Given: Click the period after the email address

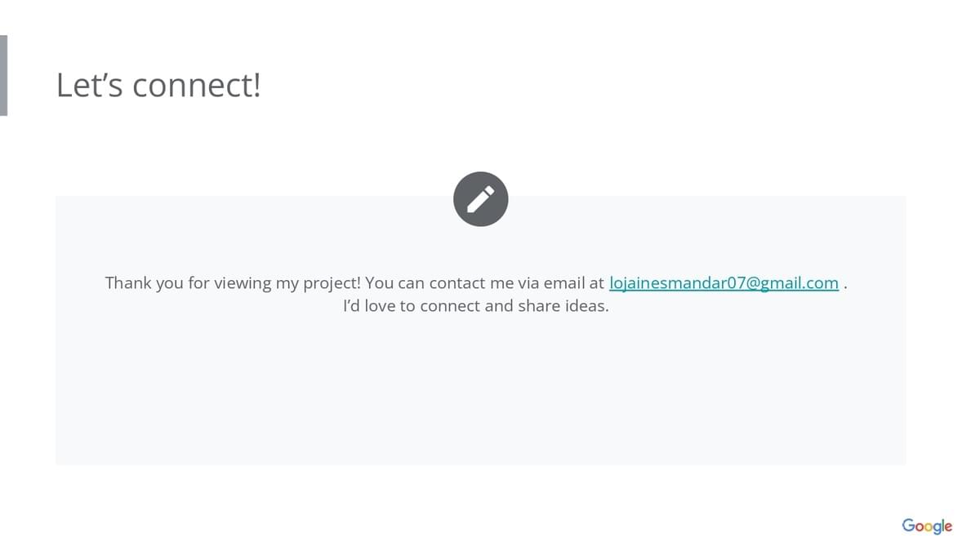Looking at the screenshot, I should pos(844,286).
